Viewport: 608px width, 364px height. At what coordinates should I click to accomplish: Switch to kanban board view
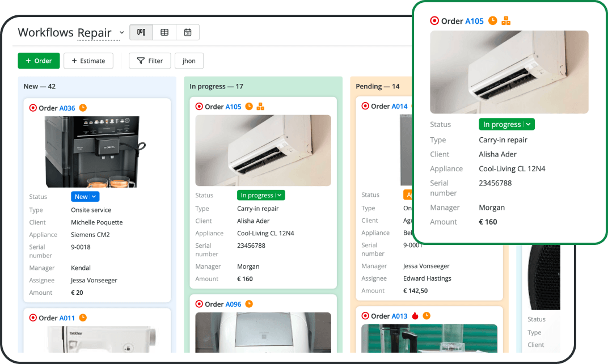(141, 32)
